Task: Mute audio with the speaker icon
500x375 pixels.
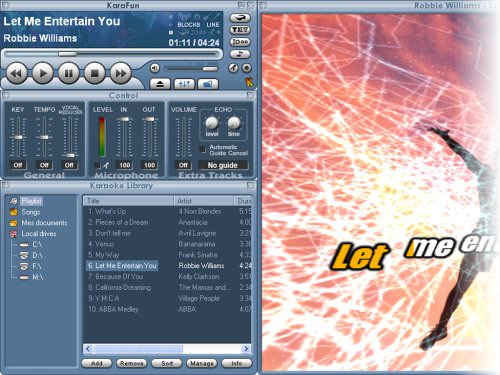Action: [x=155, y=68]
